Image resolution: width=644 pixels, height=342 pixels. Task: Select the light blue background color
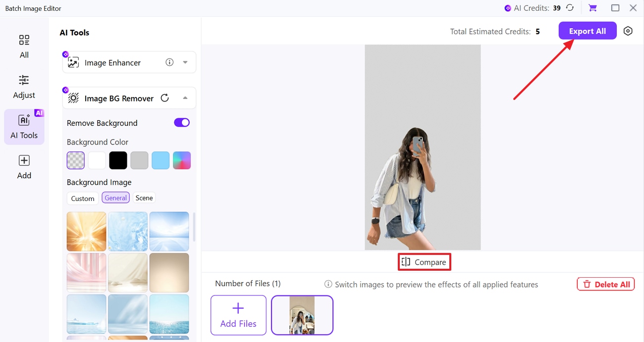(161, 160)
